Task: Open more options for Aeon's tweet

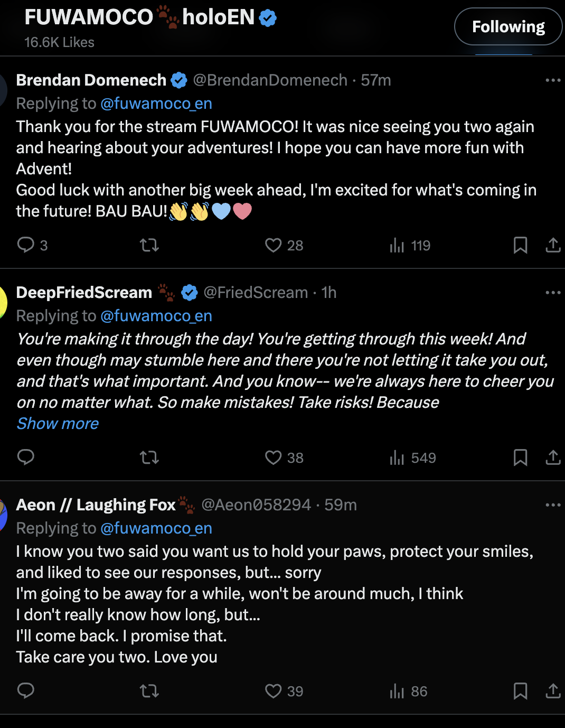Action: (552, 505)
